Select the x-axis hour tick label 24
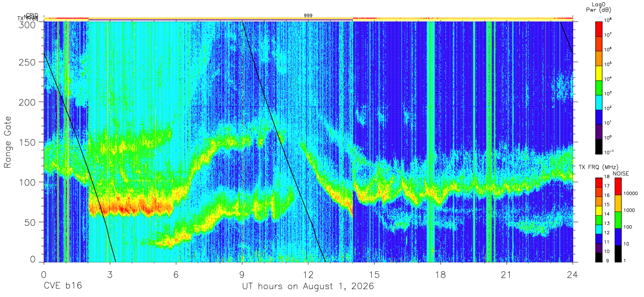Image resolution: width=644 pixels, height=297 pixels. click(x=573, y=274)
